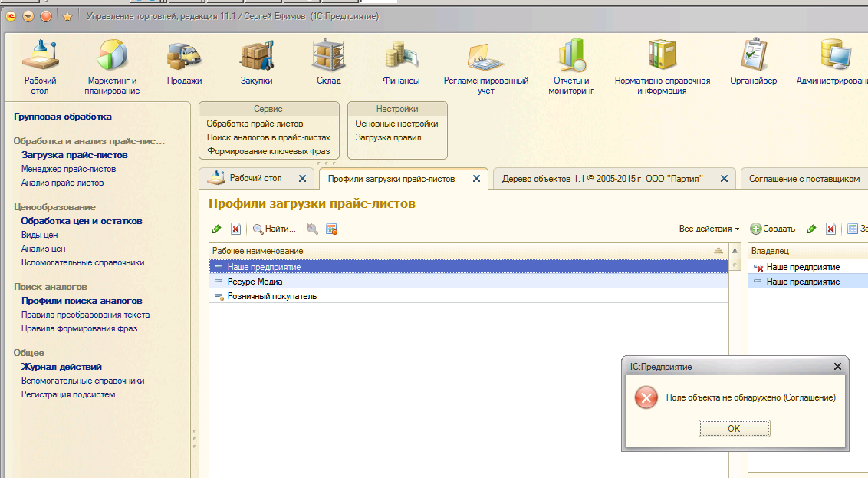
Task: Click the Органайзер clipboard icon
Action: pos(753,57)
